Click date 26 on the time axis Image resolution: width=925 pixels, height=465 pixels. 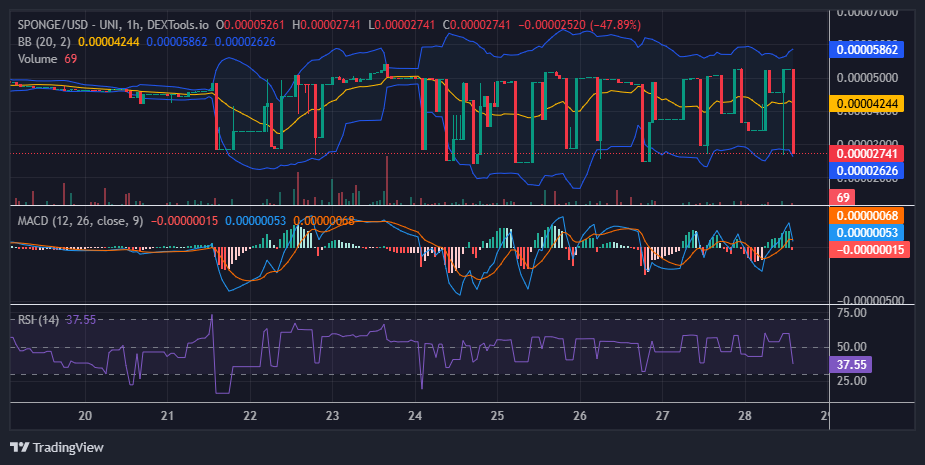tap(580, 415)
